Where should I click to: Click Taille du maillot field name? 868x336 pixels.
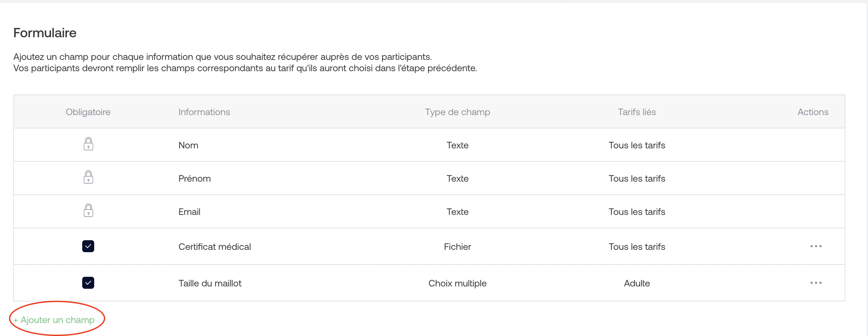tap(210, 283)
